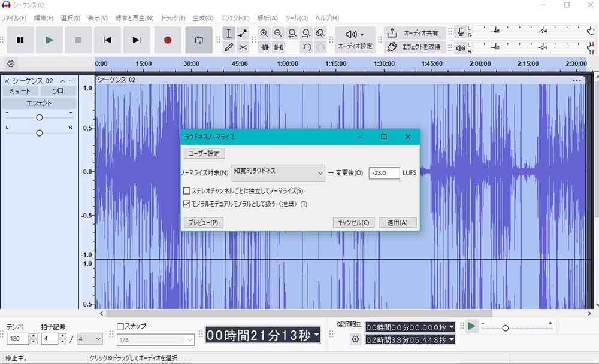Skip to the start of the track
The width and height of the screenshot is (599, 364).
pos(108,40)
